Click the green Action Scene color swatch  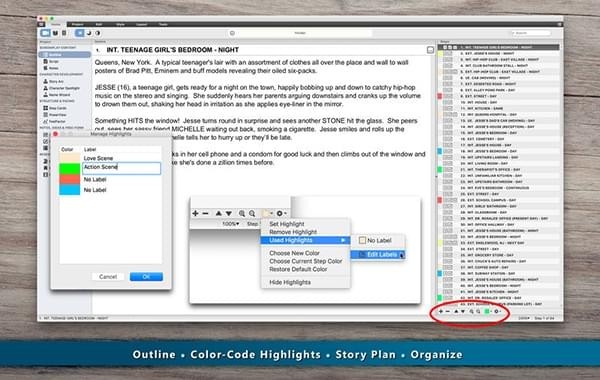click(x=70, y=169)
